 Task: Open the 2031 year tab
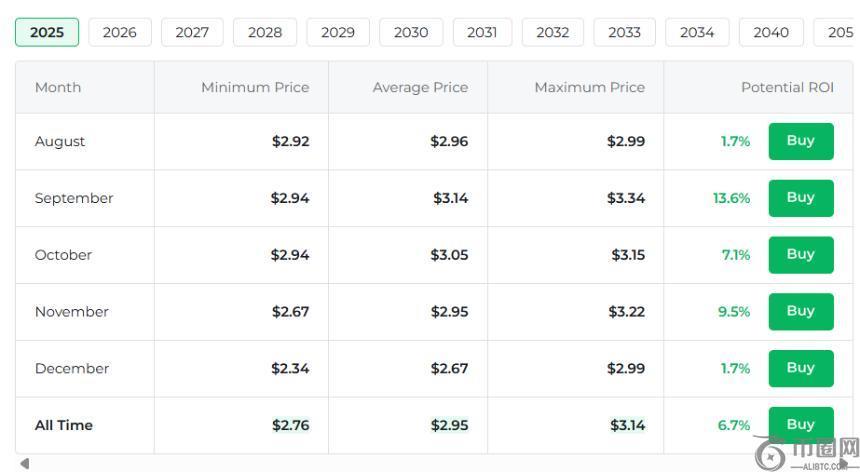[482, 32]
